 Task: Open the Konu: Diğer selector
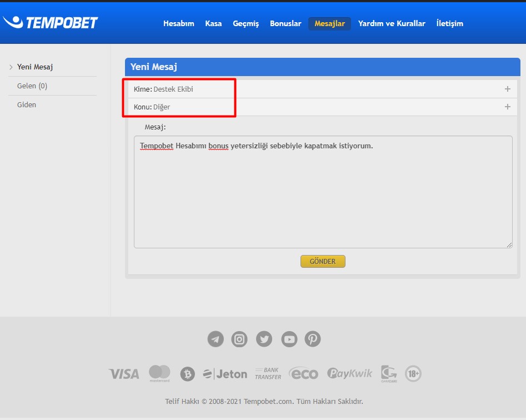[x=322, y=107]
